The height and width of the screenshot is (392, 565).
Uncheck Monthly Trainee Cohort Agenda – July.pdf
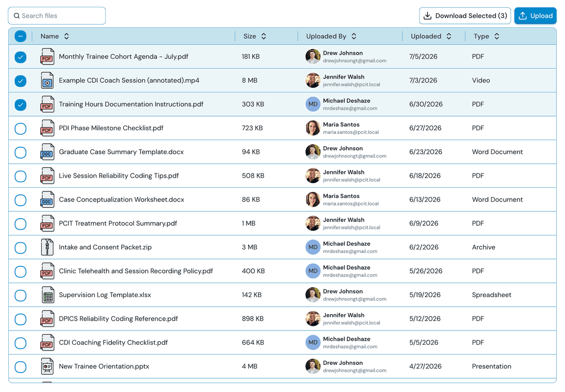(x=21, y=57)
